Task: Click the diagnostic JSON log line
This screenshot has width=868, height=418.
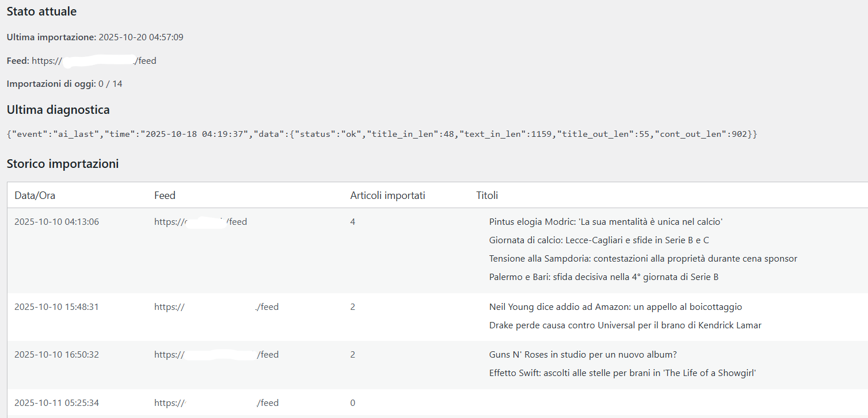Action: coord(382,134)
